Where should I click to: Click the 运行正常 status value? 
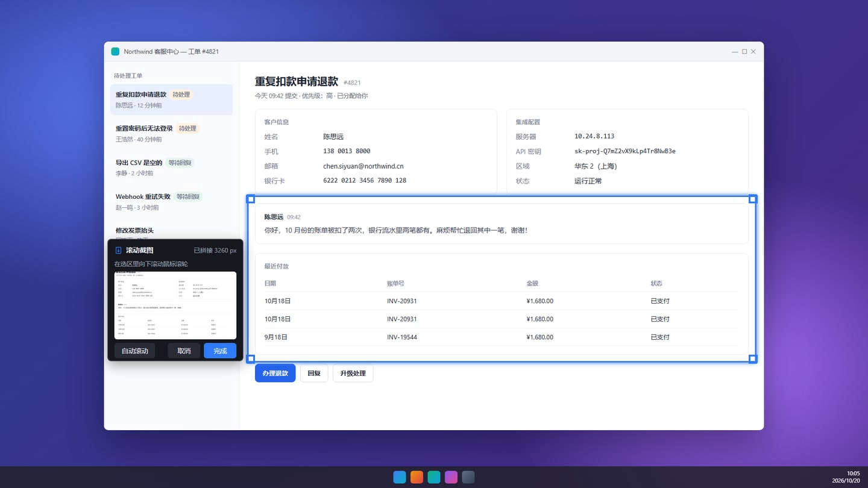pos(588,181)
